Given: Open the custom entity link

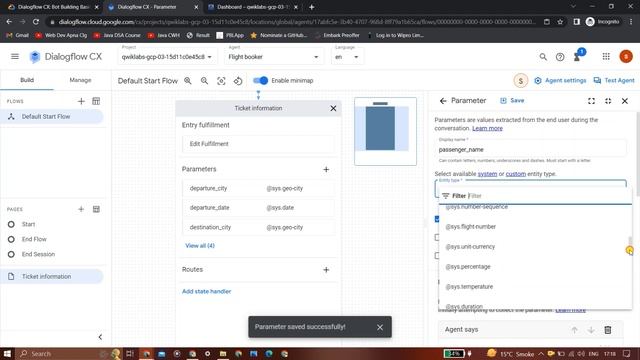Looking at the screenshot, I should click(x=516, y=174).
